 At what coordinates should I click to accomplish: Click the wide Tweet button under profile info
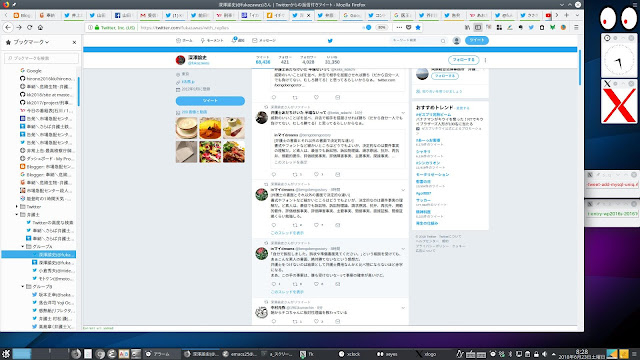210,100
